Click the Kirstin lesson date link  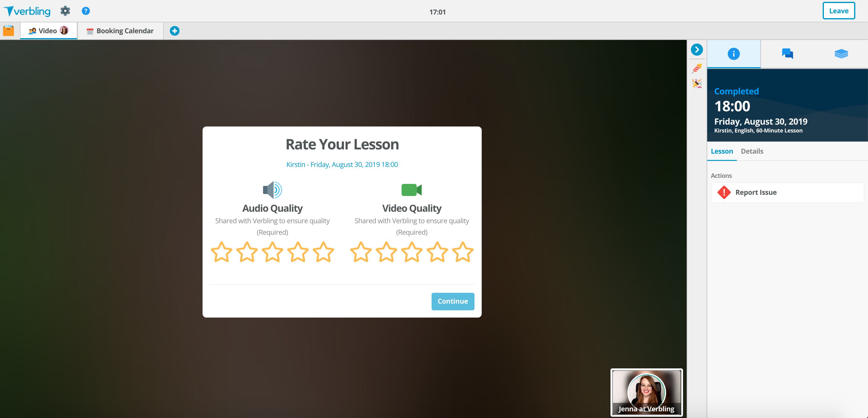342,165
